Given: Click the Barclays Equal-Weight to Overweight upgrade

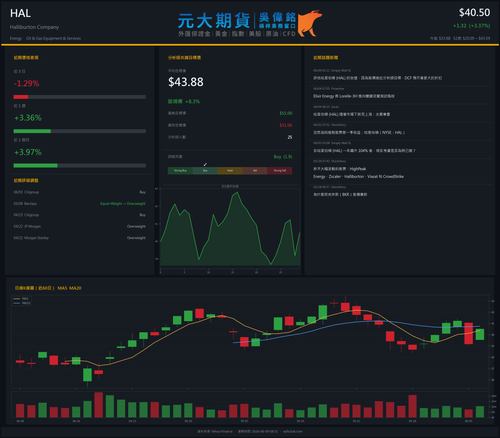Looking at the screenshot, I should [x=123, y=204].
